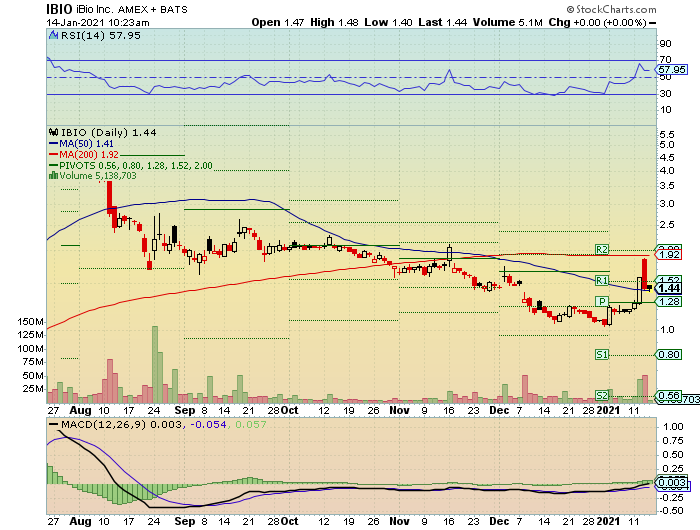Image resolution: width=700 pixels, height=530 pixels.
Task: Select the date text 14-Jan-2021 10:23am
Action: (x=98, y=23)
